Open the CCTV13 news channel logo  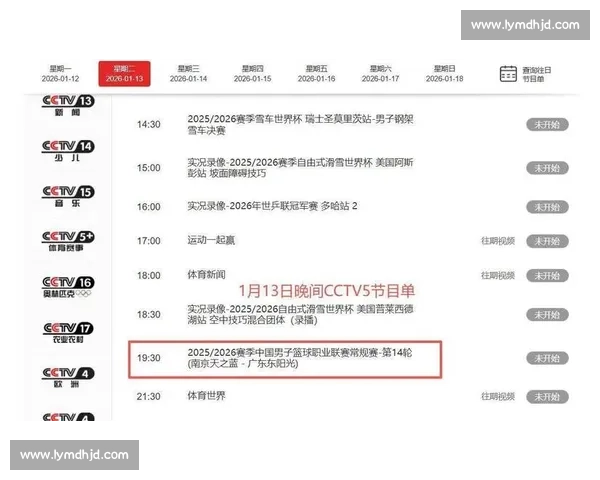coord(68,105)
